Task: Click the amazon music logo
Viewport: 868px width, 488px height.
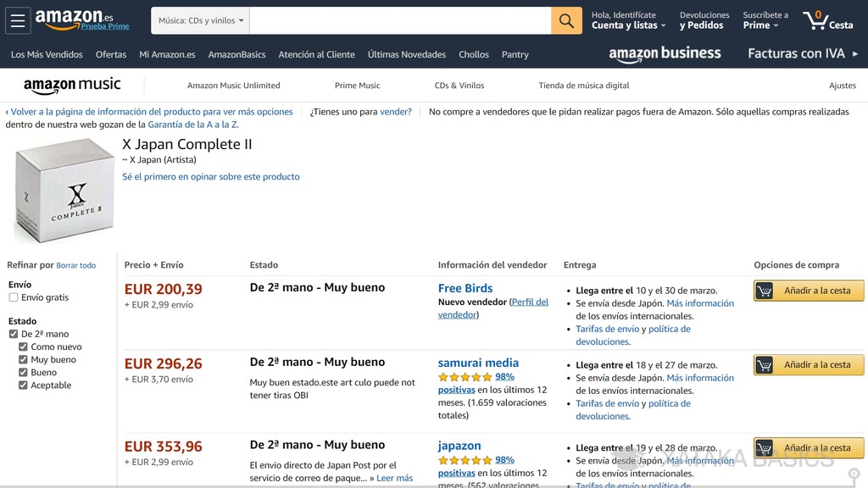Action: click(72, 84)
